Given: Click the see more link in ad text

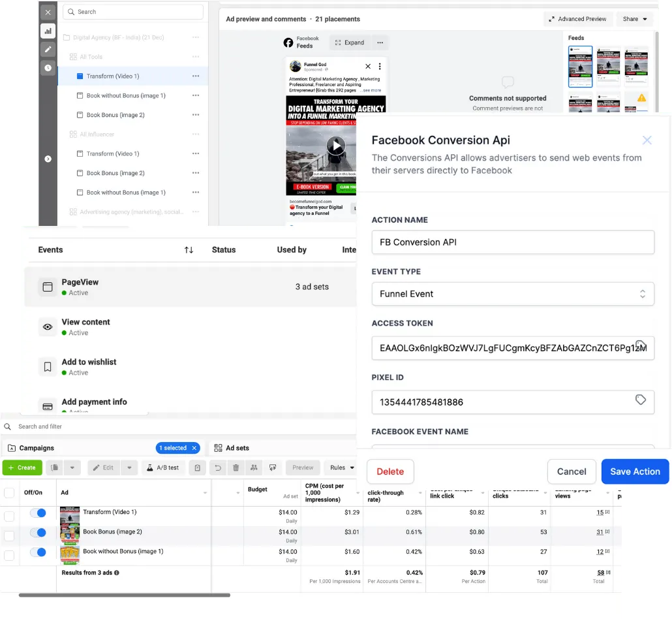Looking at the screenshot, I should pyautogui.click(x=372, y=91).
